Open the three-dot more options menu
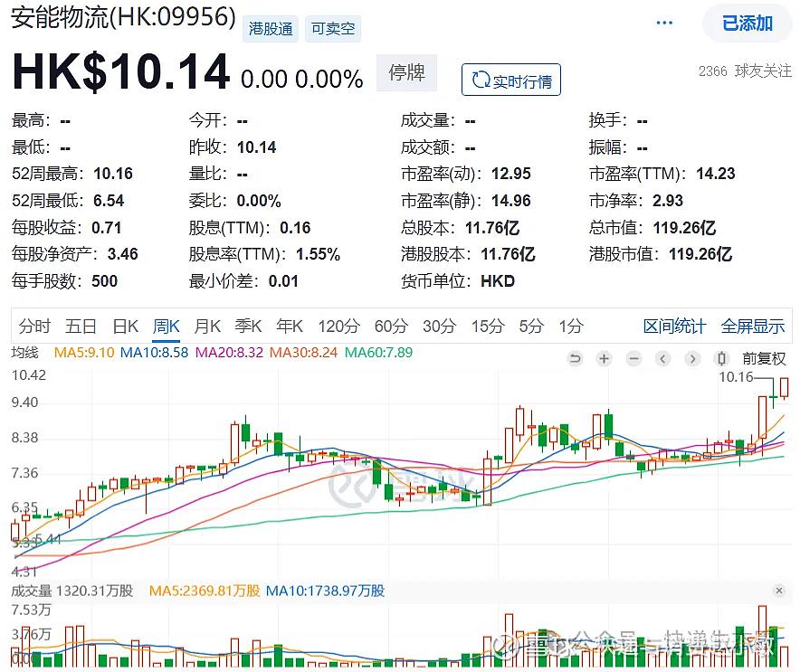Image resolution: width=800 pixels, height=672 pixels. click(664, 24)
